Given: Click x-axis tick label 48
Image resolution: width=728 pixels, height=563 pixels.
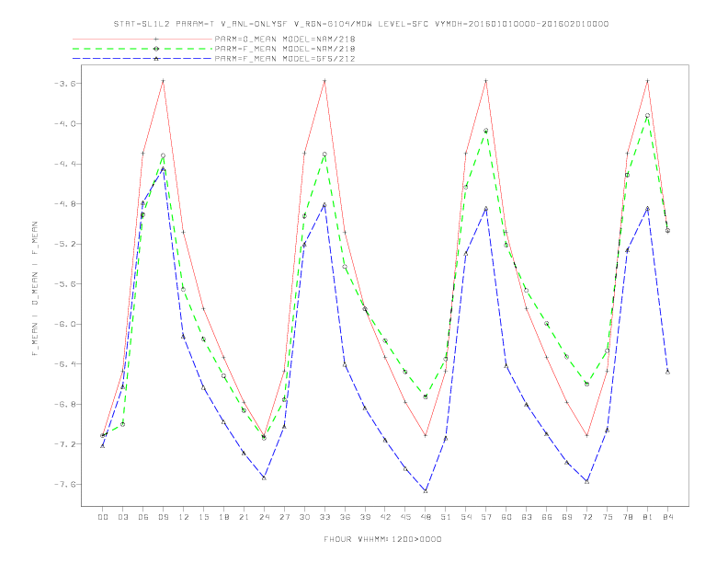Looking at the screenshot, I should tap(426, 517).
